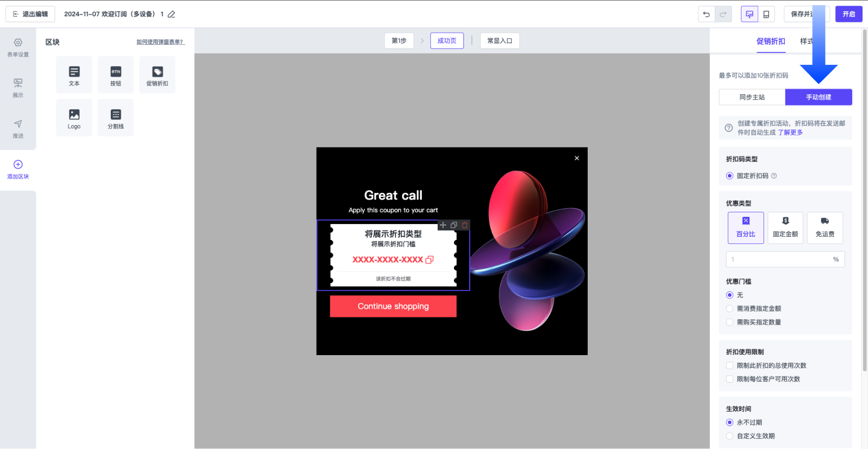Switch to mobile preview icon
Image resolution: width=868 pixels, height=449 pixels.
click(766, 14)
